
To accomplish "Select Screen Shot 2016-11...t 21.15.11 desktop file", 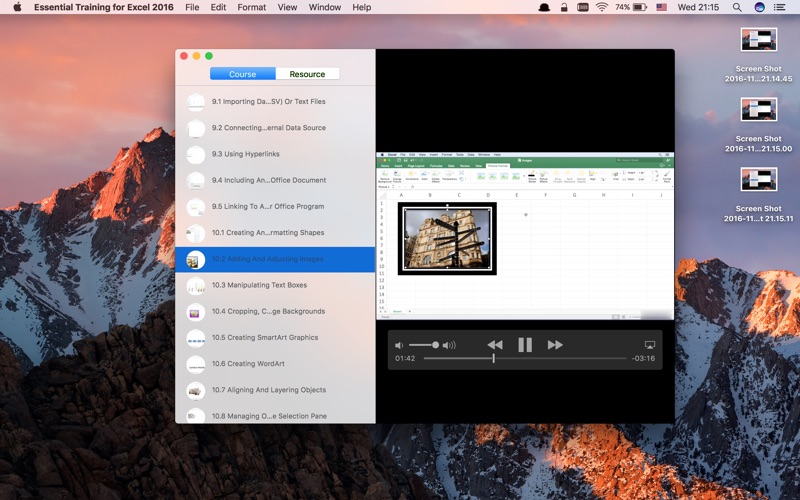I will coord(759,195).
